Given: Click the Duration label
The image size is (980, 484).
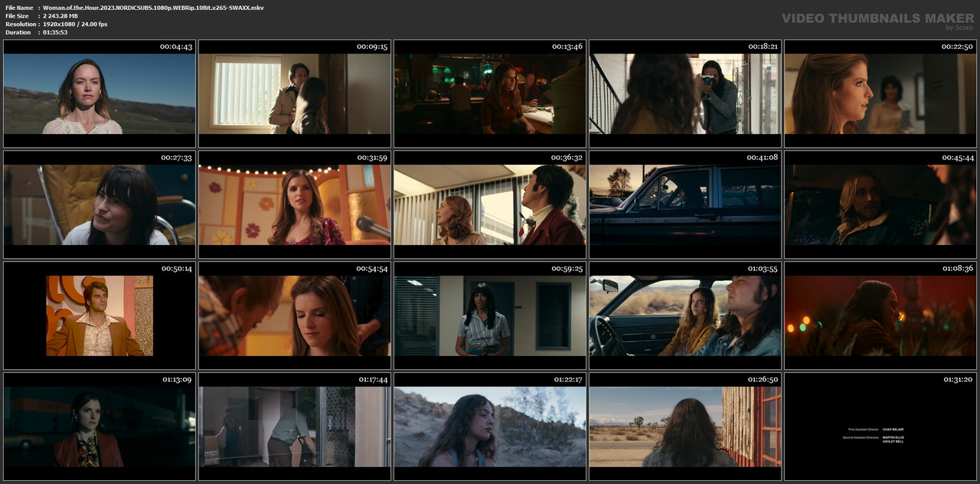Looking at the screenshot, I should click(18, 32).
